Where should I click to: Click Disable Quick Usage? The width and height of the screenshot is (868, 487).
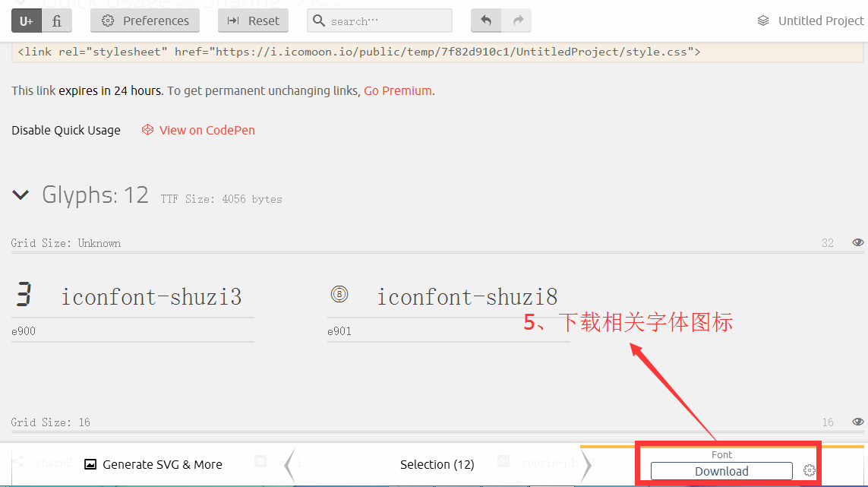coord(66,131)
